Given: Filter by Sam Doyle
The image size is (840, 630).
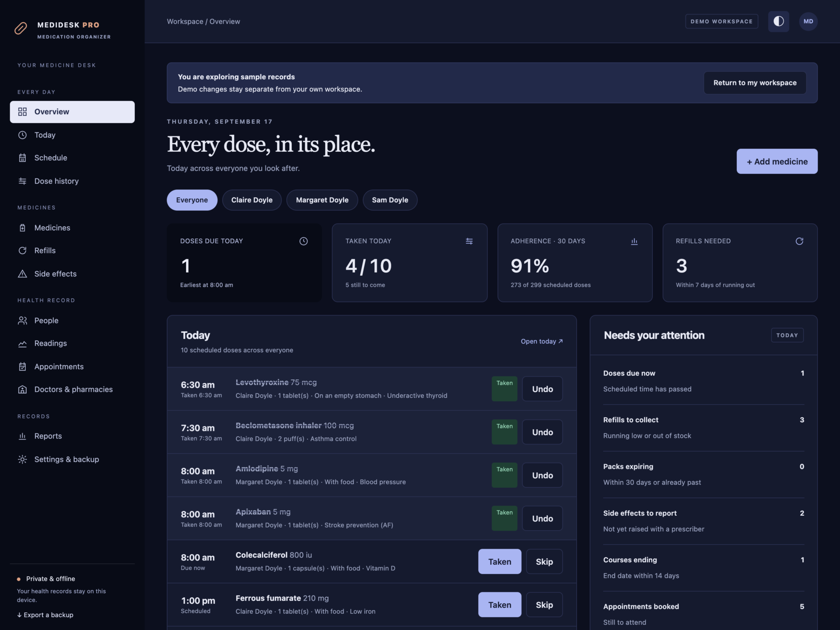Looking at the screenshot, I should [390, 200].
